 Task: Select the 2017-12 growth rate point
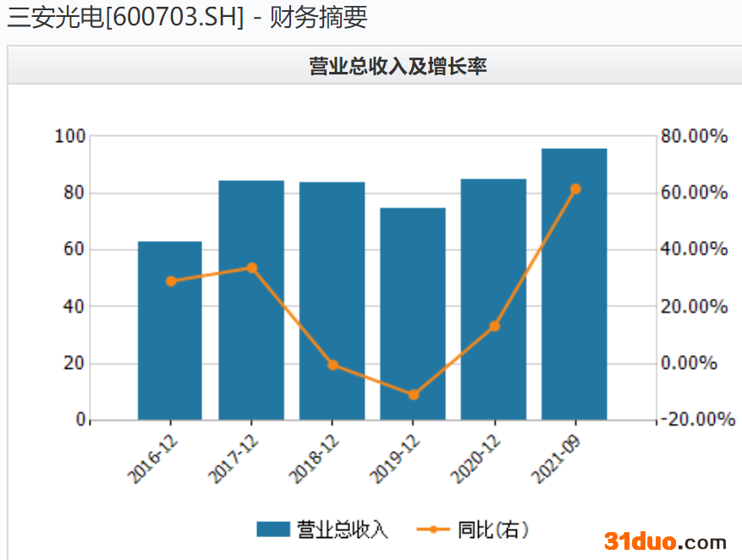tap(252, 268)
